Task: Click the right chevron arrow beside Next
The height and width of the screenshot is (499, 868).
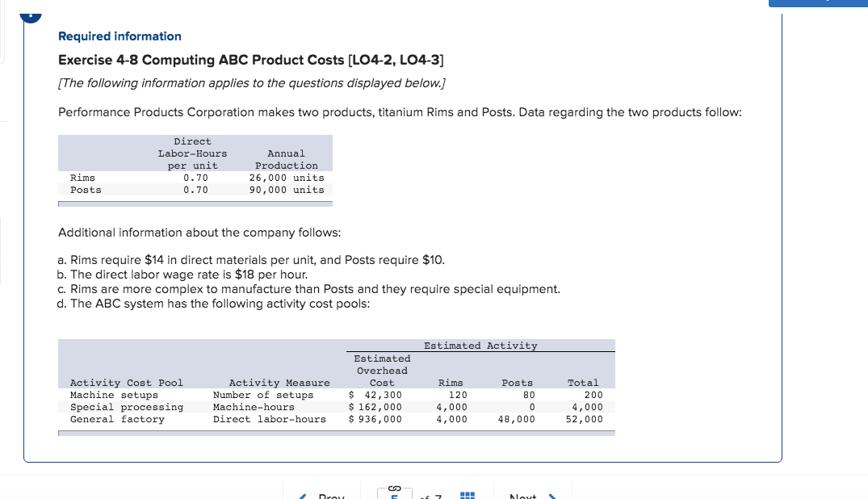Action: pyautogui.click(x=554, y=495)
